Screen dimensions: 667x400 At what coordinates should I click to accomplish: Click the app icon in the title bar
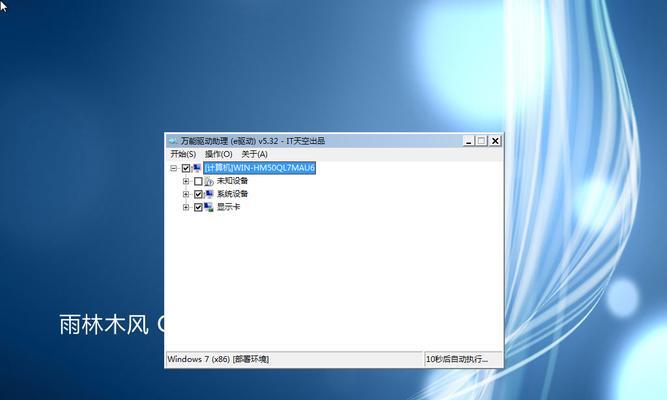(173, 141)
